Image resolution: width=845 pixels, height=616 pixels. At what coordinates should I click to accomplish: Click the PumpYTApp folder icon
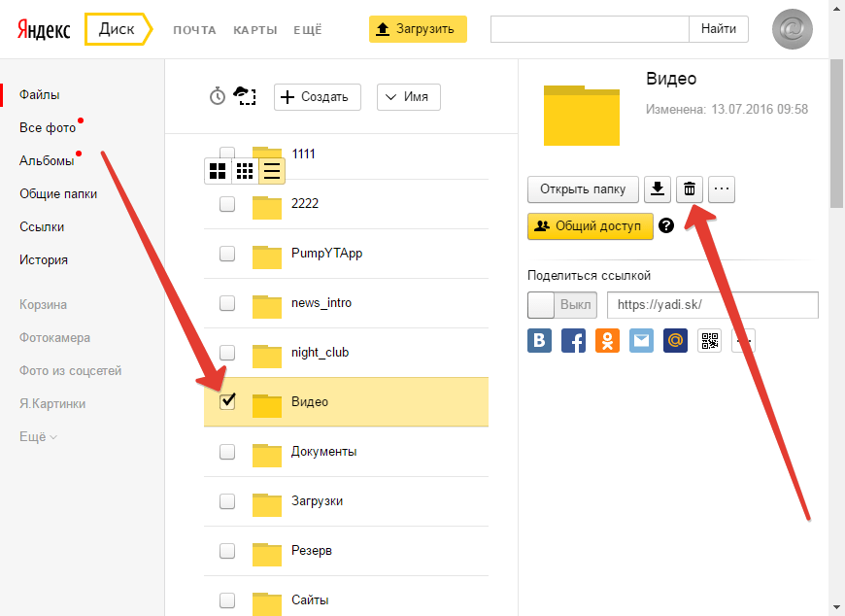267,257
